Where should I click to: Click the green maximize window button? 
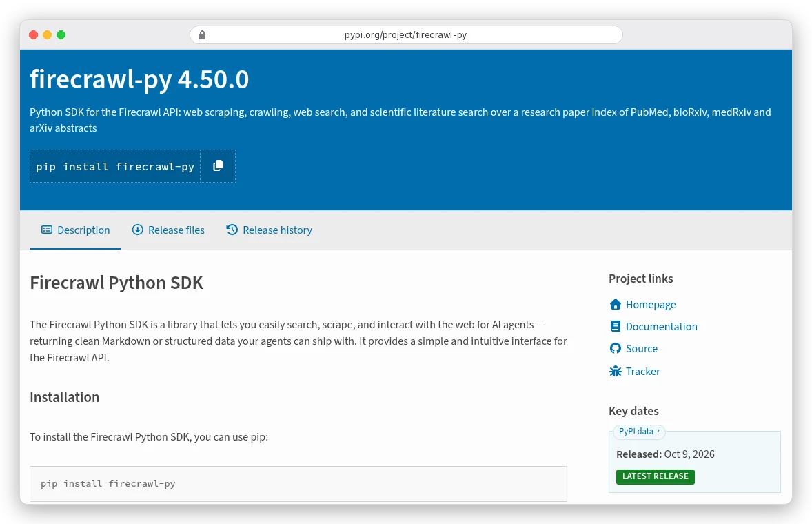click(61, 34)
